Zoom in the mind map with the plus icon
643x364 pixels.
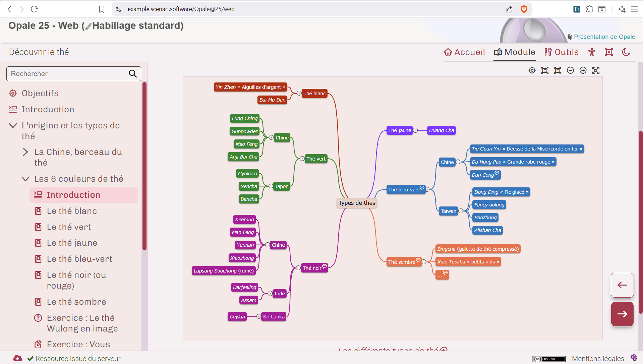pyautogui.click(x=583, y=70)
